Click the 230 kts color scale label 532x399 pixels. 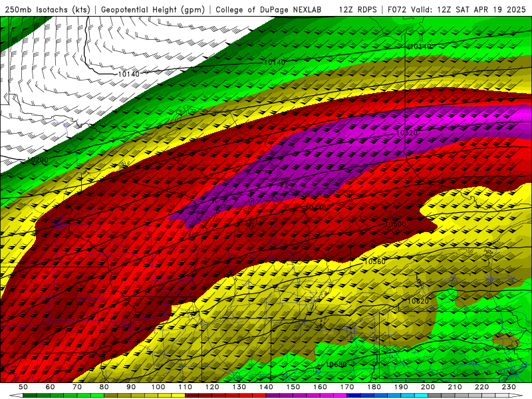[509, 387]
